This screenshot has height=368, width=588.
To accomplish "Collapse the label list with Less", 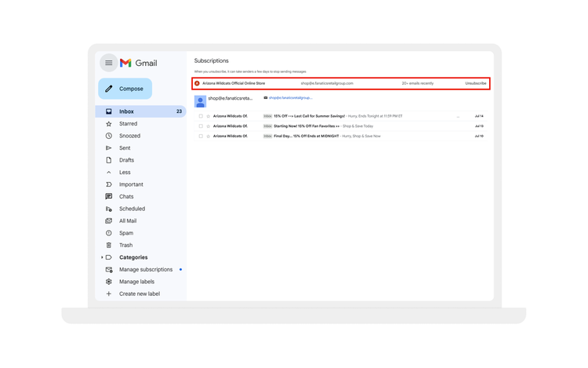I will pos(125,173).
